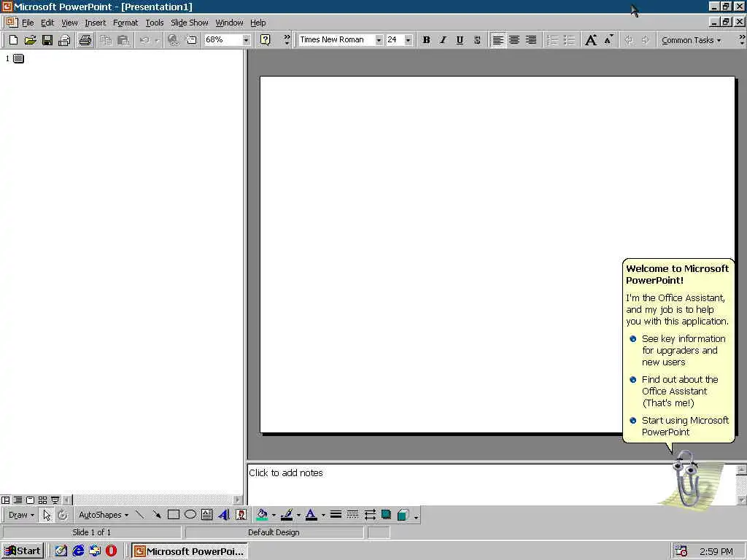Open the Arrow Style tool
Image resolution: width=747 pixels, height=560 pixels.
tap(370, 514)
